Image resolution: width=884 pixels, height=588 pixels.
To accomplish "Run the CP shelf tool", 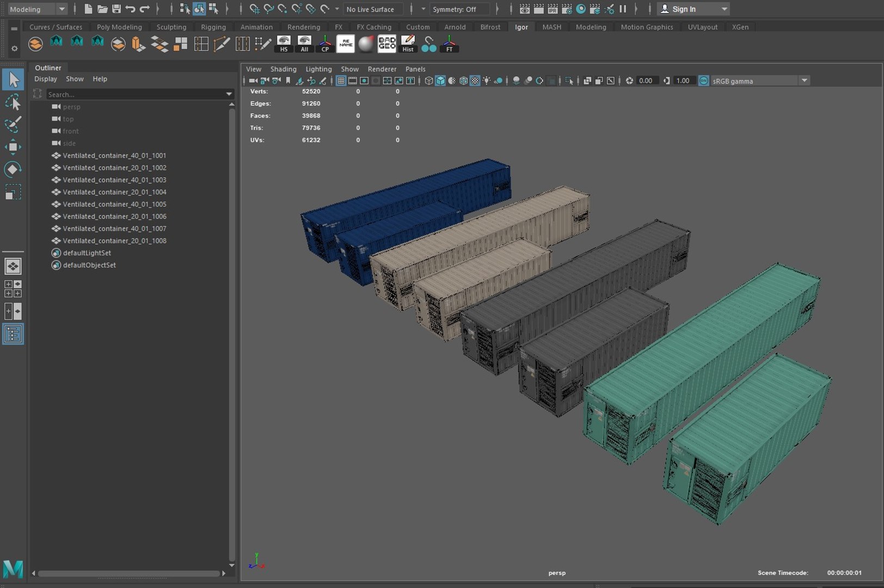I will pos(325,44).
